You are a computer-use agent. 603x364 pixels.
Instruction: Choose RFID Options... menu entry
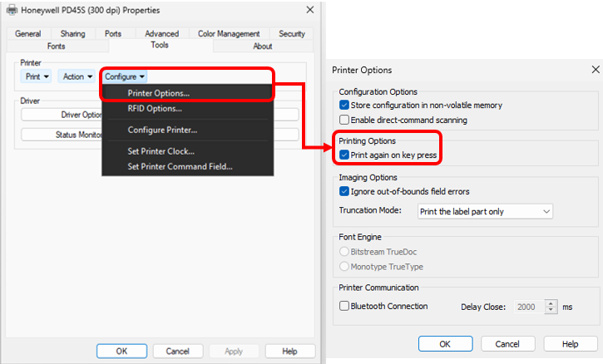pos(188,108)
